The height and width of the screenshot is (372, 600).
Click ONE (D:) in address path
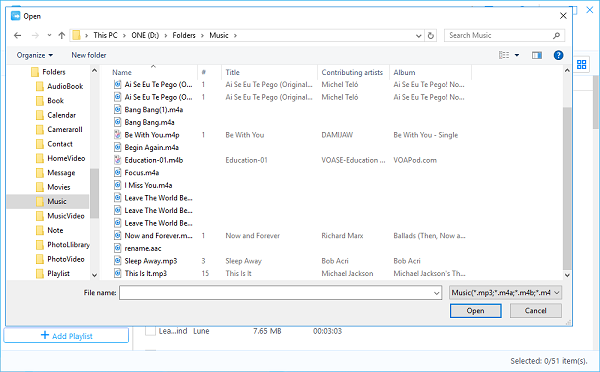pyautogui.click(x=145, y=35)
